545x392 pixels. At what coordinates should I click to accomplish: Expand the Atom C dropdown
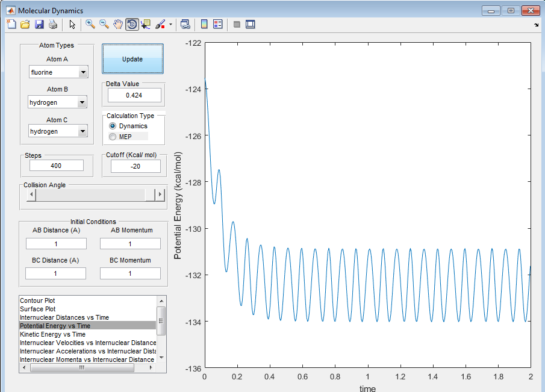pyautogui.click(x=83, y=131)
